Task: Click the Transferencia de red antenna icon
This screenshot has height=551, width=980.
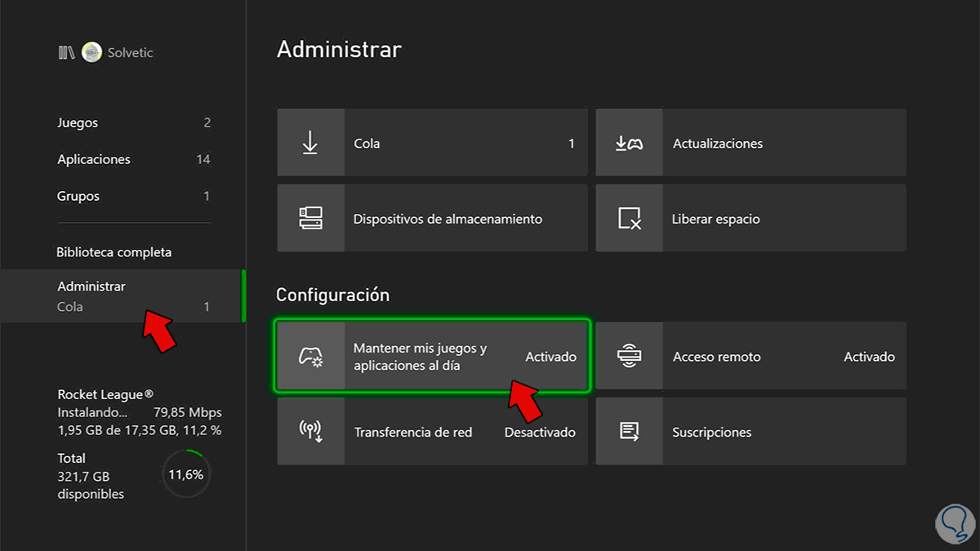Action: click(x=310, y=432)
